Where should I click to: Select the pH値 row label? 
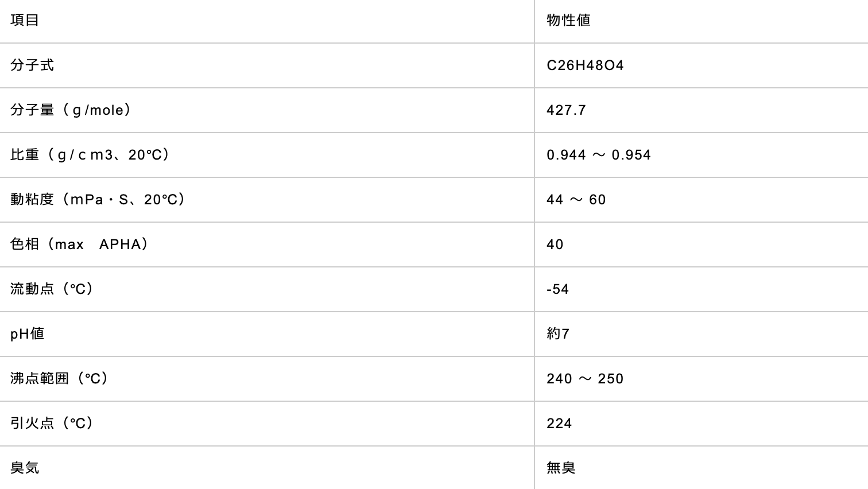(x=27, y=333)
